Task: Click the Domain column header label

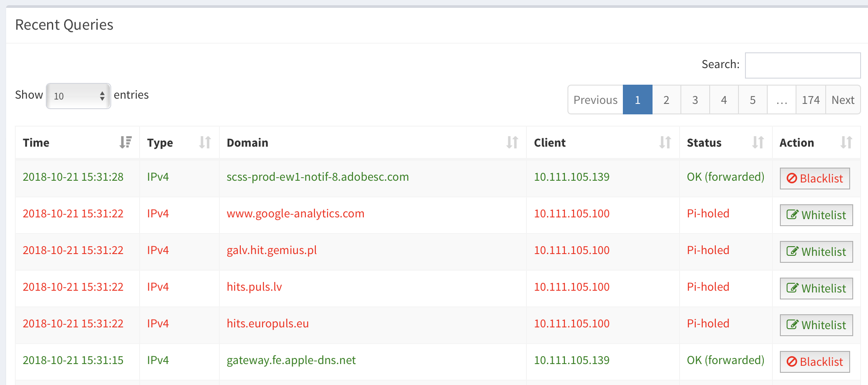Action: point(247,143)
